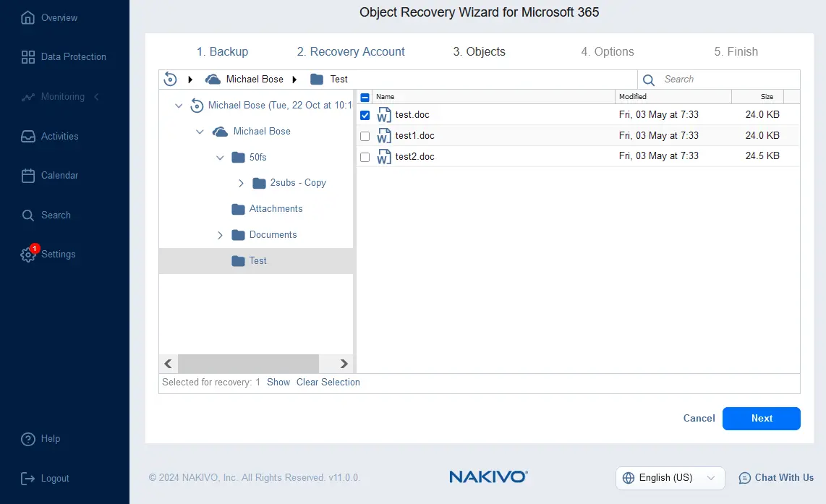Click the Next button
Image resolution: width=826 pixels, height=504 pixels.
tap(761, 419)
